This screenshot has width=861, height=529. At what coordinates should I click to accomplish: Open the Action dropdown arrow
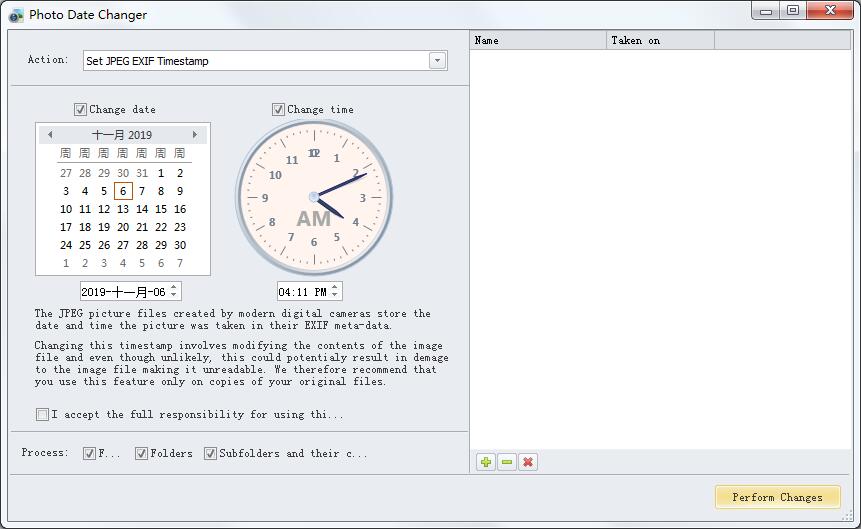pyautogui.click(x=437, y=60)
